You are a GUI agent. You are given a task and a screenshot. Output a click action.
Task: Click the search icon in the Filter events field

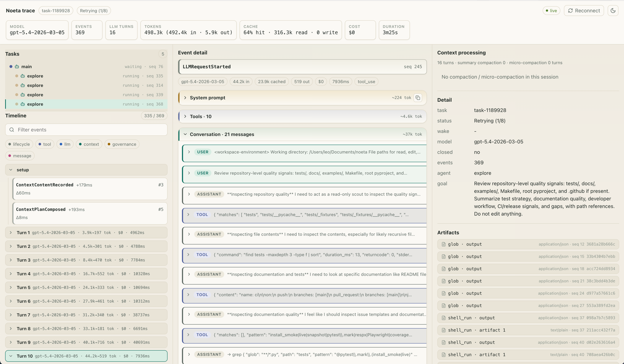pyautogui.click(x=12, y=130)
